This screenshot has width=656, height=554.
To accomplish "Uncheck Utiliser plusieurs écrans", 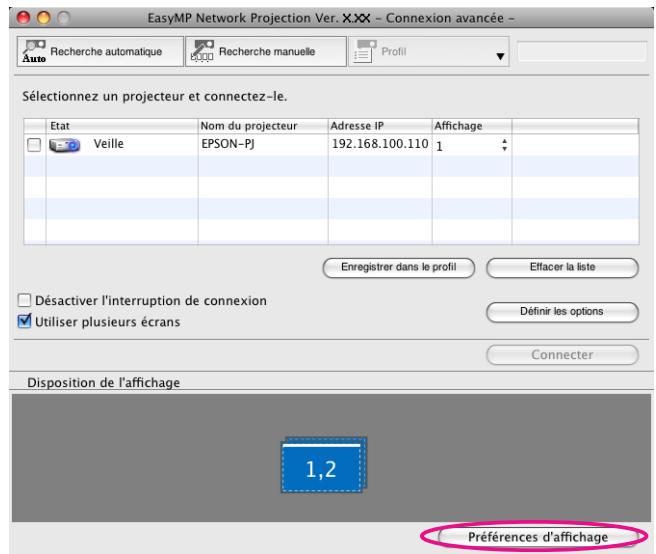I will (25, 321).
